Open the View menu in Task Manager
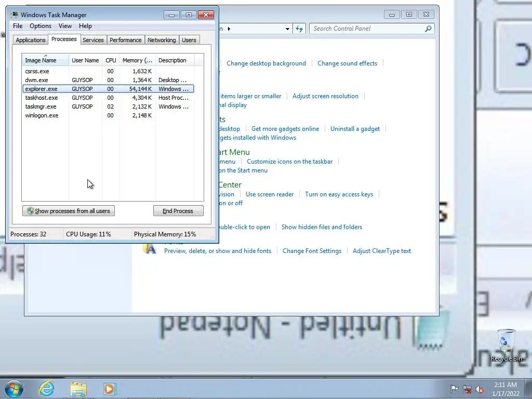 pyautogui.click(x=65, y=26)
